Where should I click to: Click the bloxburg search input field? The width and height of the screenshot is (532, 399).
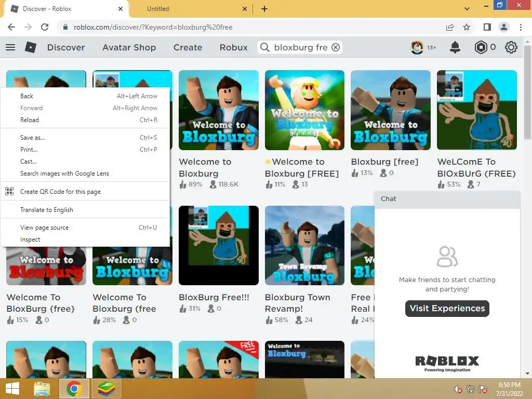(301, 47)
